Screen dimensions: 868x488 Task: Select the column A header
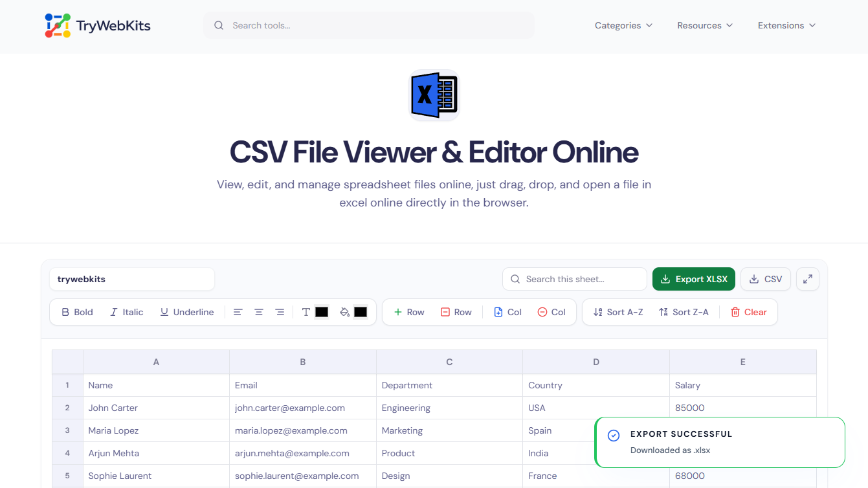coord(156,362)
